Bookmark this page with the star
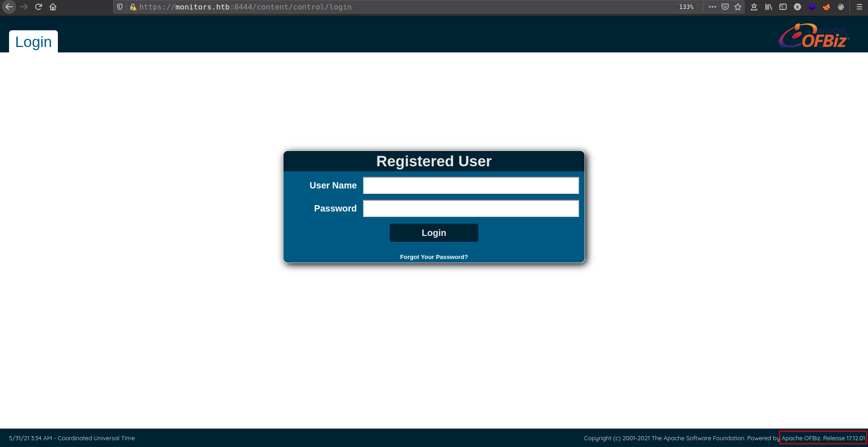 (x=738, y=7)
